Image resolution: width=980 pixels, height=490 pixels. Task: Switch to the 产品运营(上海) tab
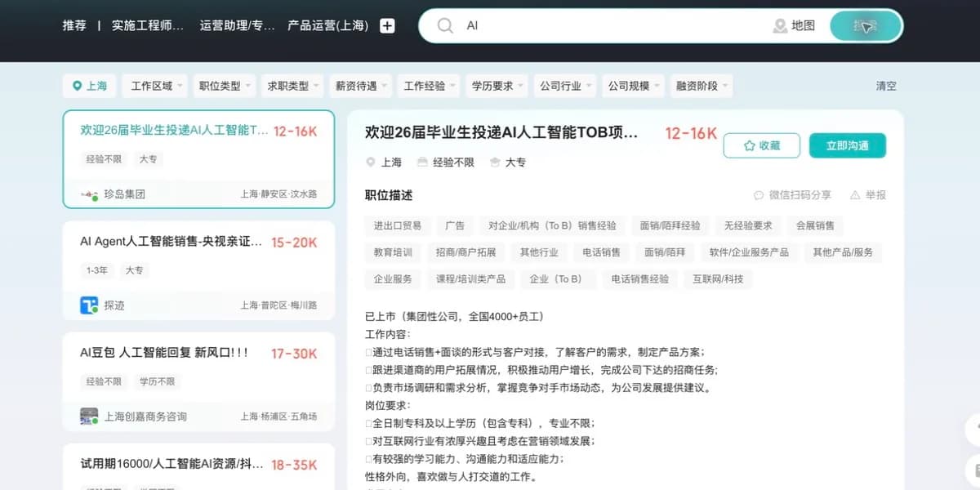point(327,25)
